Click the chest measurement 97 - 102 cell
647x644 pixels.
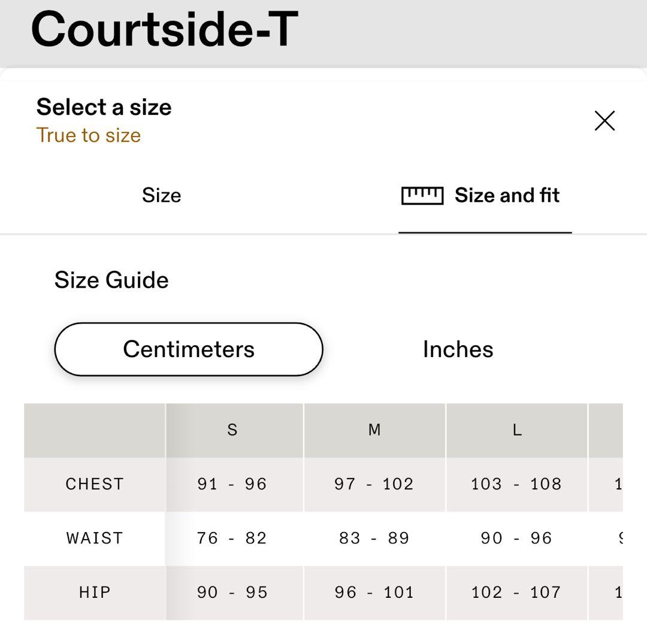pyautogui.click(x=374, y=484)
